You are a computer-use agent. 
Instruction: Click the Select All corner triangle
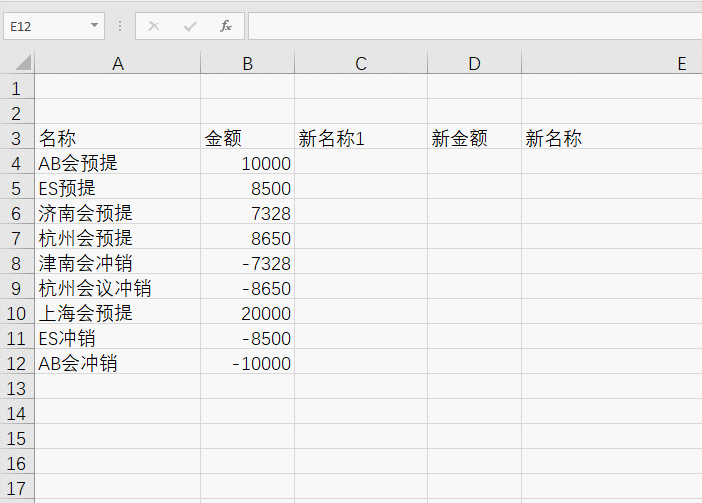(x=23, y=63)
